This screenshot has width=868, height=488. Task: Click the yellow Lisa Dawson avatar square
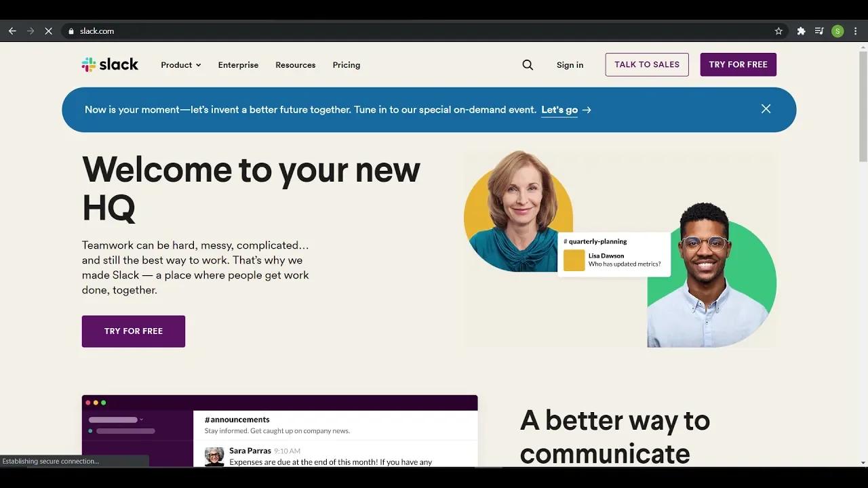(574, 260)
